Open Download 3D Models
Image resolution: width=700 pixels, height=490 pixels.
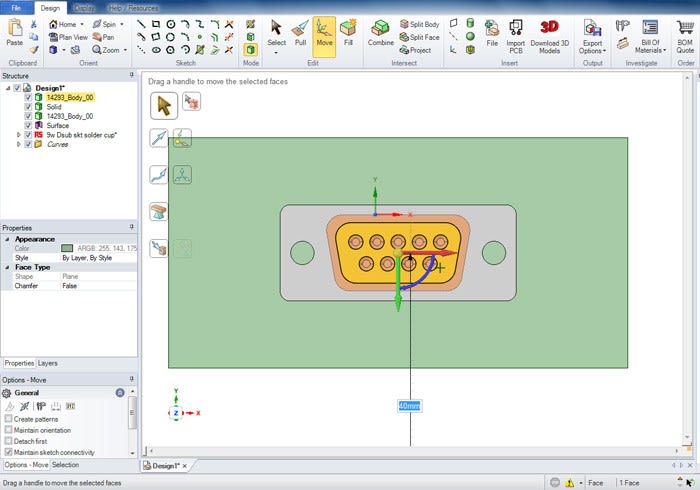coord(550,37)
